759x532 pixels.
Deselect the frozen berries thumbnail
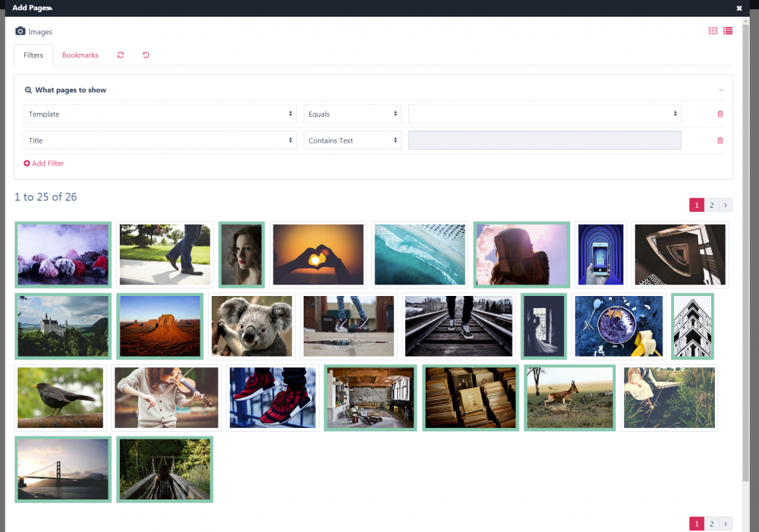[x=63, y=254]
